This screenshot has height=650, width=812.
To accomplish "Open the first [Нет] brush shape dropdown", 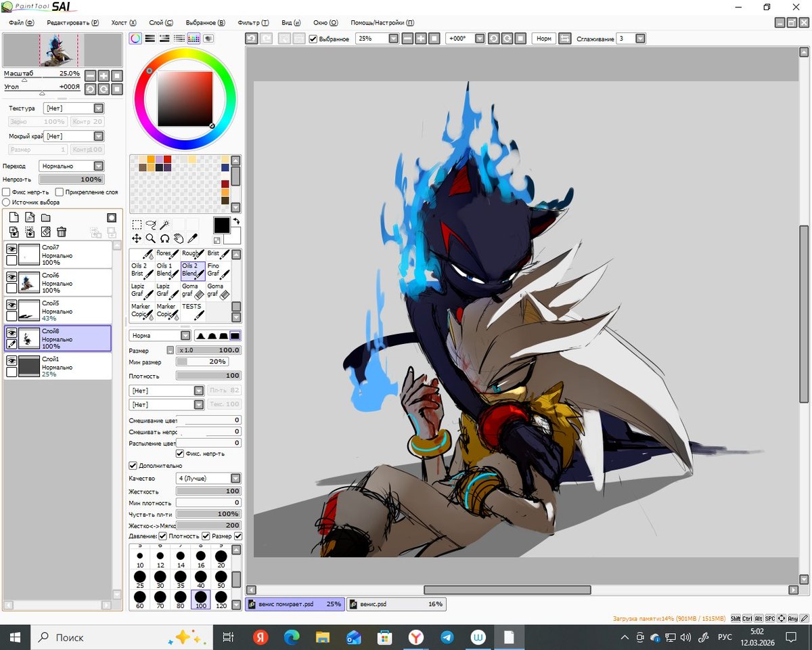I will click(166, 391).
